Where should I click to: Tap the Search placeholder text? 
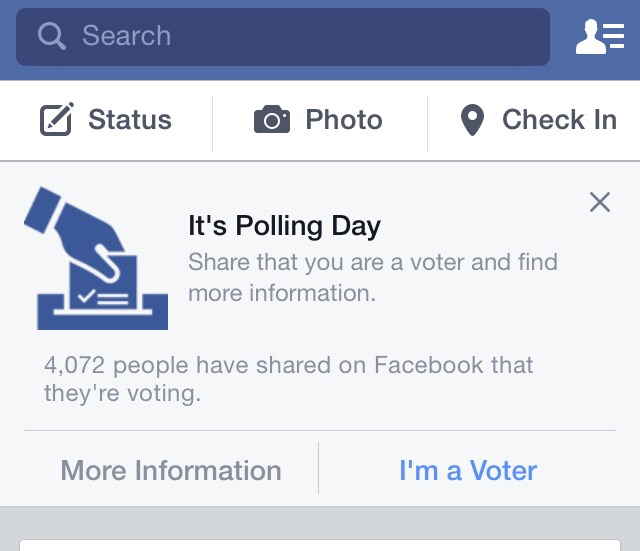click(x=127, y=36)
